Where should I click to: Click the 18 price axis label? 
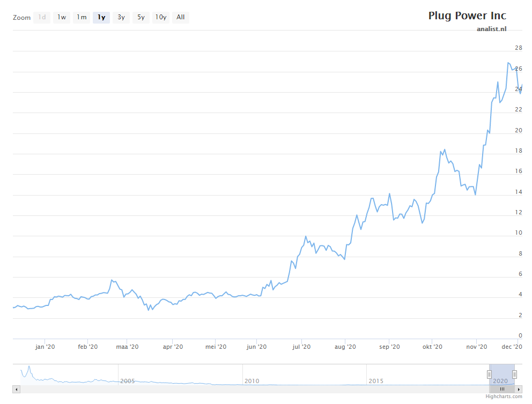point(519,151)
